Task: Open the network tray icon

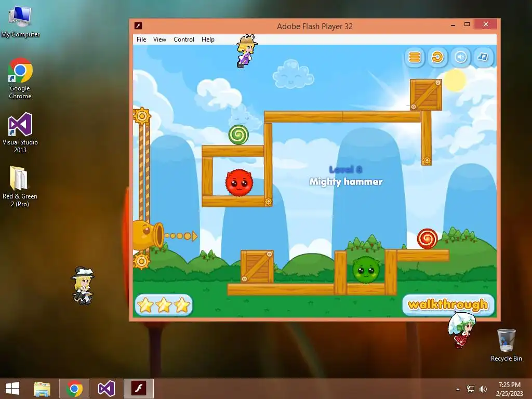Action: (471, 389)
